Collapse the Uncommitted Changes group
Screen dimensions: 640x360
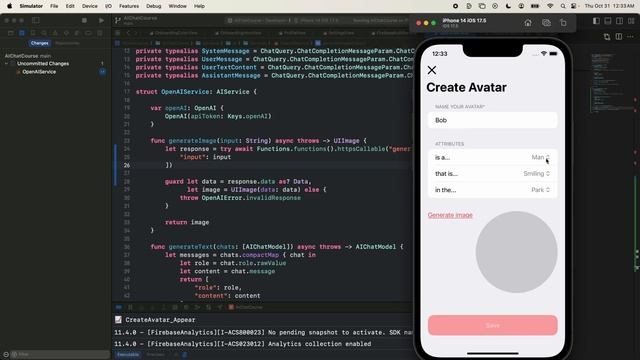pyautogui.click(x=6, y=64)
